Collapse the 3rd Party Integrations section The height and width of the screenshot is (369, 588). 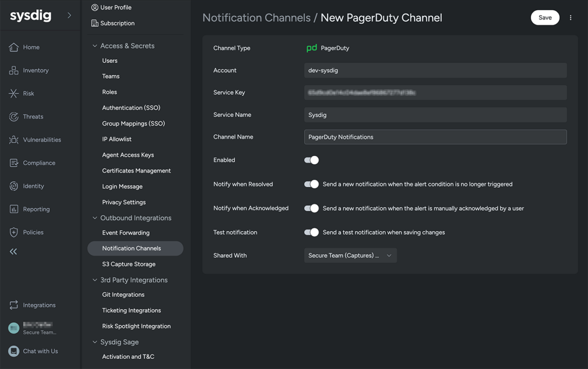tap(95, 280)
